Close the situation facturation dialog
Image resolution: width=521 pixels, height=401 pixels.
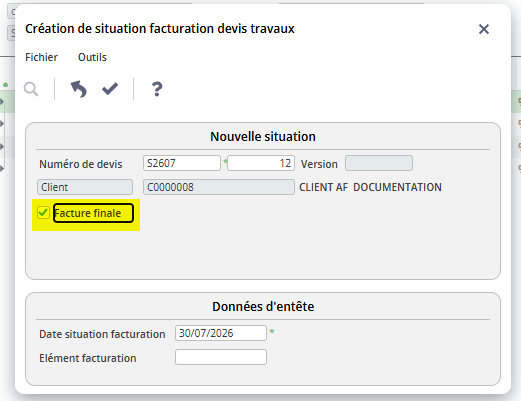[x=484, y=29]
